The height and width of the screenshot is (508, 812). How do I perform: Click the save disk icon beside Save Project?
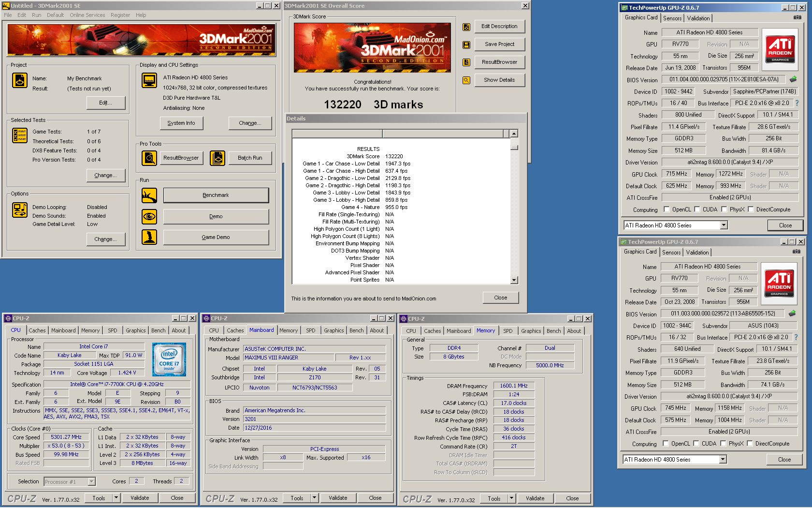[x=466, y=45]
